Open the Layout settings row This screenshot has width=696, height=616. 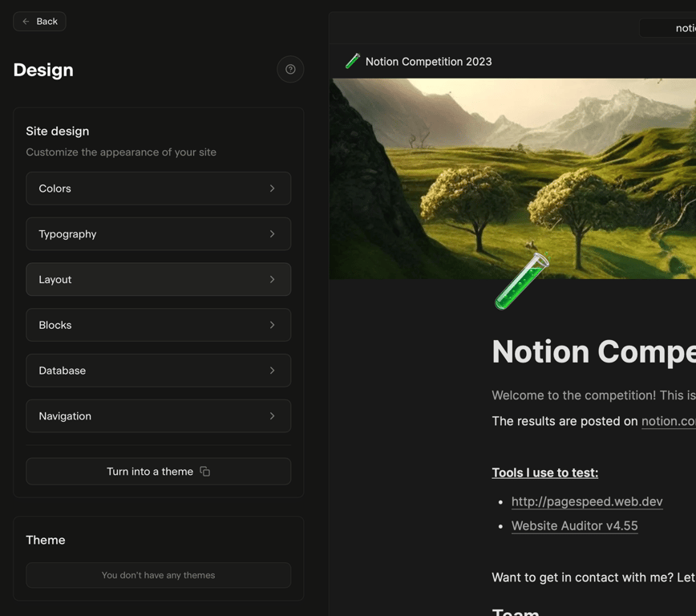(159, 279)
